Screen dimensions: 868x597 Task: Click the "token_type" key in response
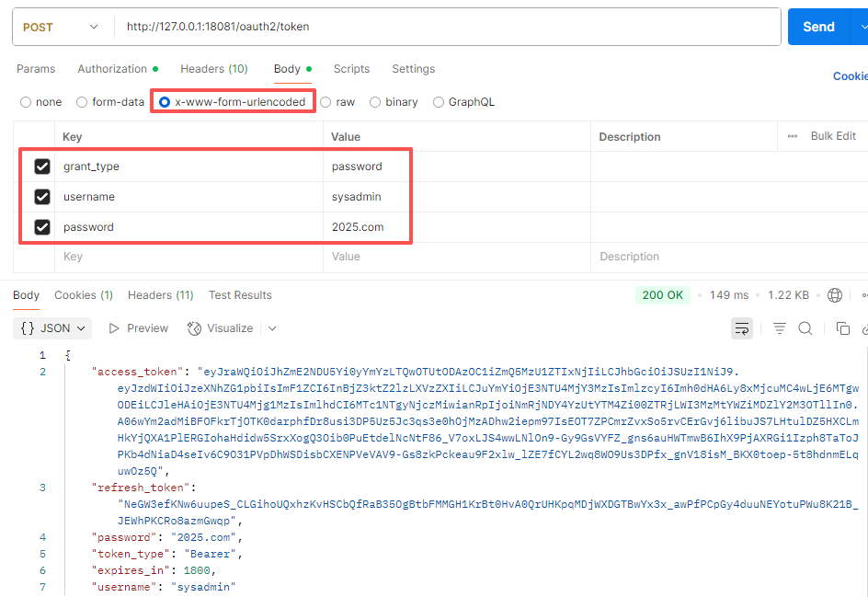[131, 554]
